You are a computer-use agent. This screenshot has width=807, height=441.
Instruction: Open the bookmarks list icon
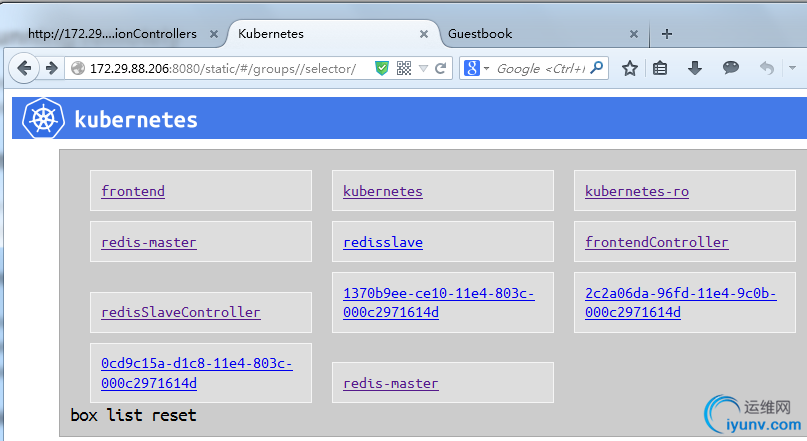tap(660, 68)
